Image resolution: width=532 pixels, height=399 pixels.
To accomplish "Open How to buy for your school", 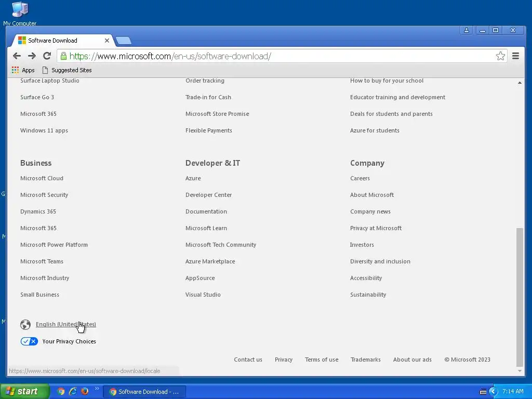I will [x=387, y=81].
